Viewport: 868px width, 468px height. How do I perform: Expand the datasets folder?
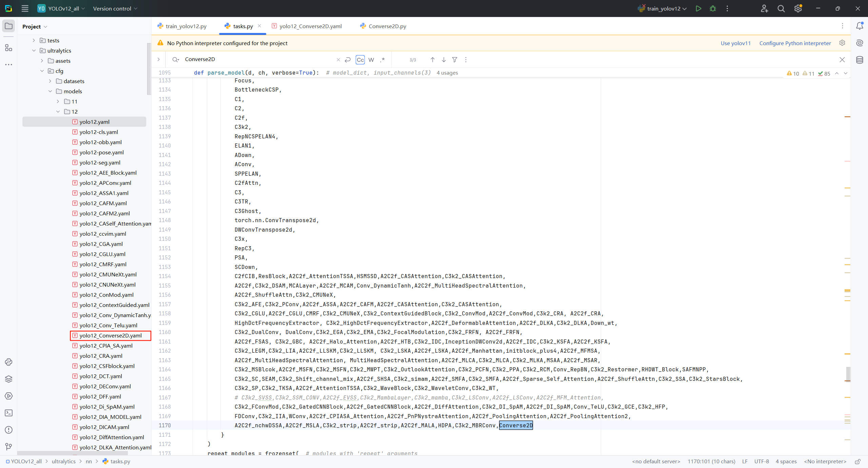click(50, 81)
